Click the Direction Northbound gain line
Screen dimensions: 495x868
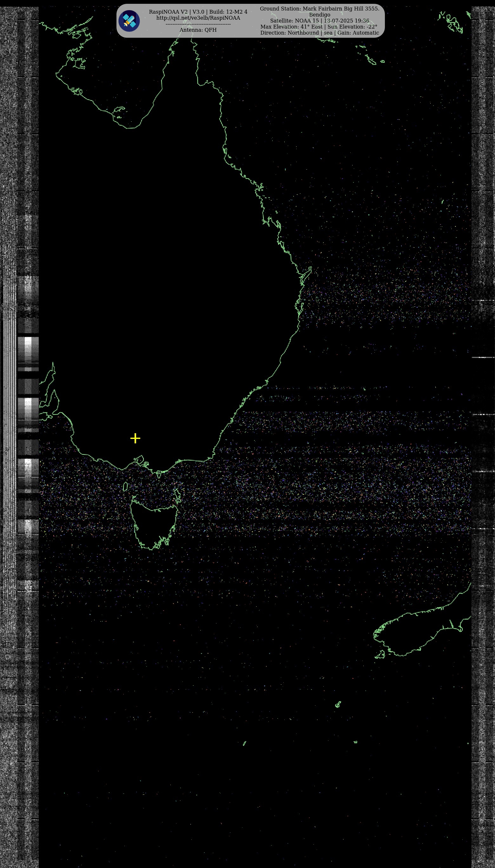pos(319,33)
